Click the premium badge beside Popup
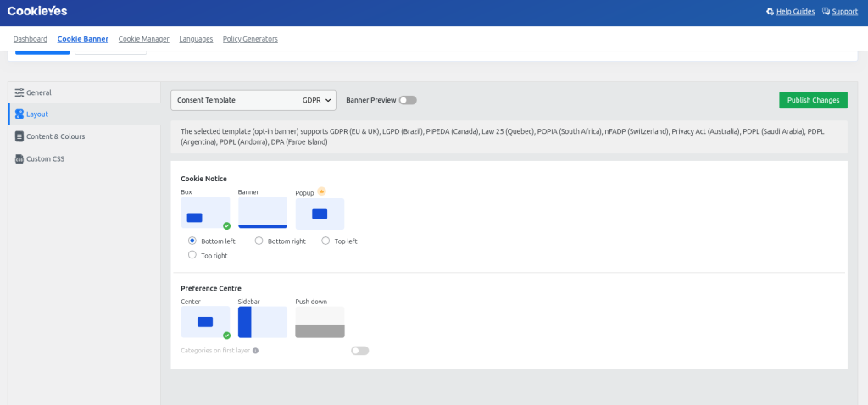Image resolution: width=868 pixels, height=405 pixels. pyautogui.click(x=321, y=191)
